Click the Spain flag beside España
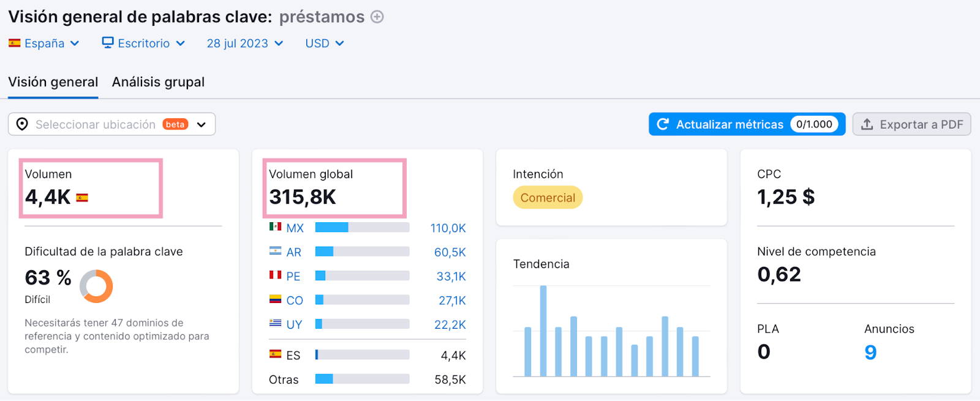The width and height of the screenshot is (980, 401). coord(15,43)
